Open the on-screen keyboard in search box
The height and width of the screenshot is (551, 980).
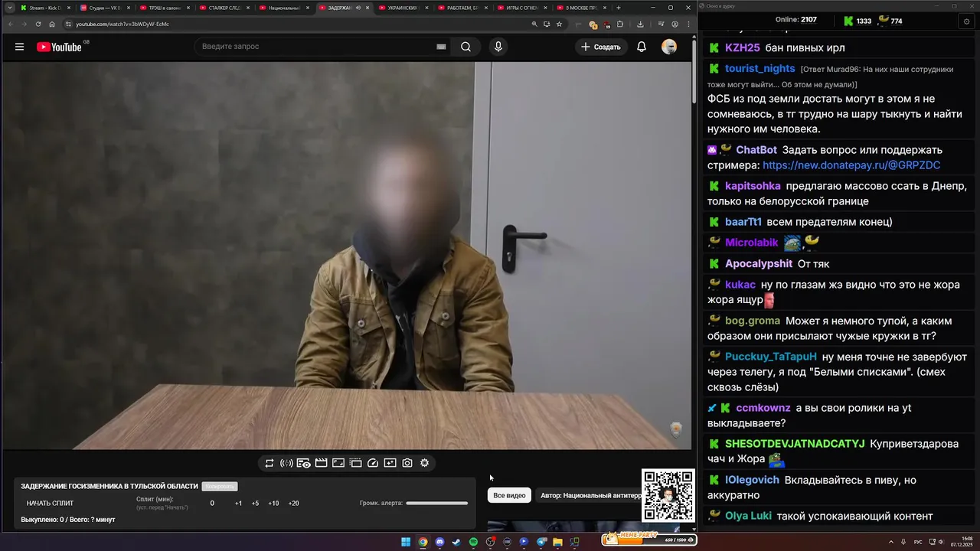pos(441,47)
